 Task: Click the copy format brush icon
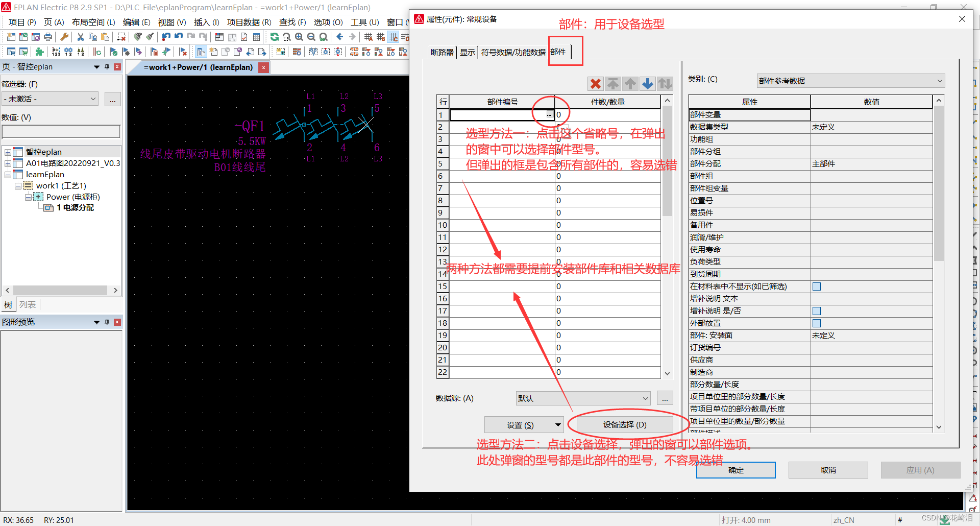[x=138, y=37]
